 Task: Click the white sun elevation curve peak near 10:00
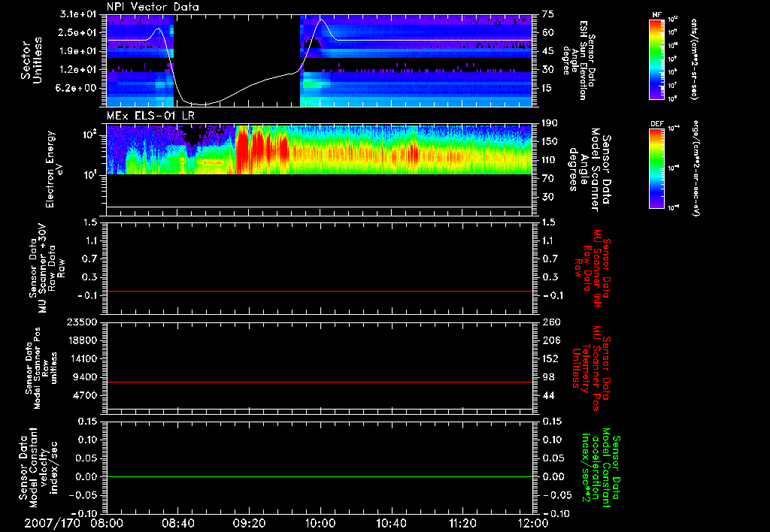[322, 20]
